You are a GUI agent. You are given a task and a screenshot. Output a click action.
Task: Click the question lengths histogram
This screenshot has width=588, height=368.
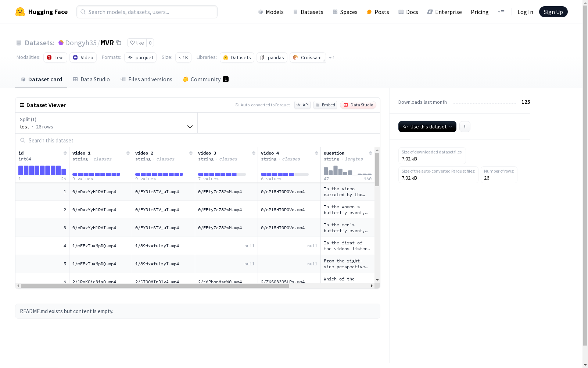coord(348,170)
